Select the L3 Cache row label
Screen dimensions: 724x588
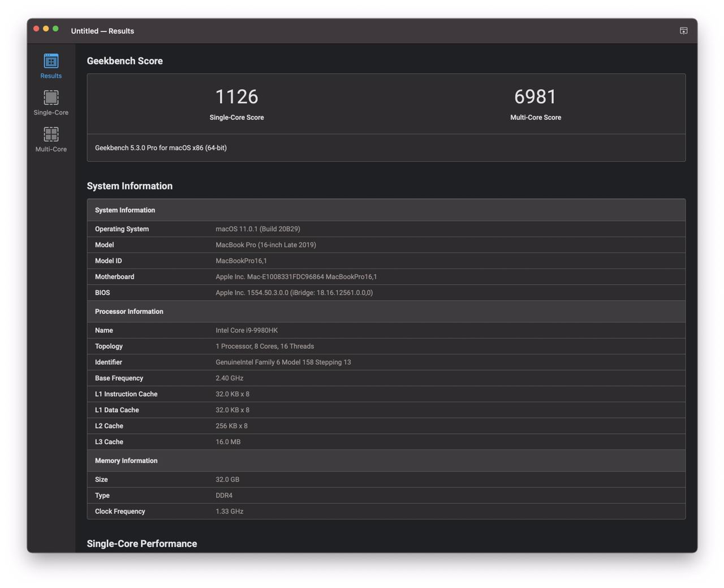(109, 442)
